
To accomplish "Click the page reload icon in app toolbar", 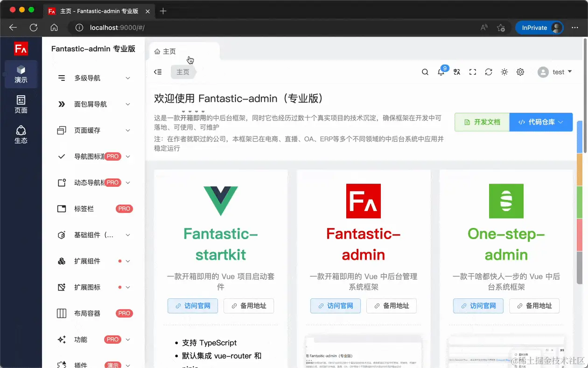I will pyautogui.click(x=489, y=72).
